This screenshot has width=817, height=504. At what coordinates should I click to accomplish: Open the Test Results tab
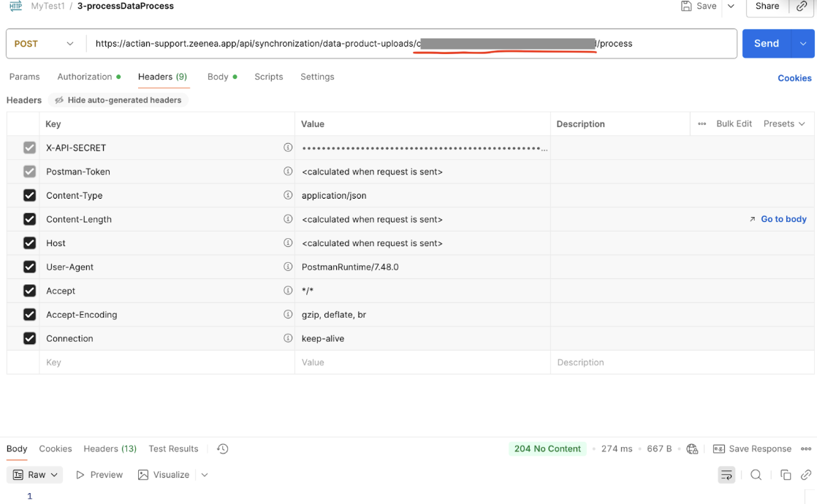[173, 448]
